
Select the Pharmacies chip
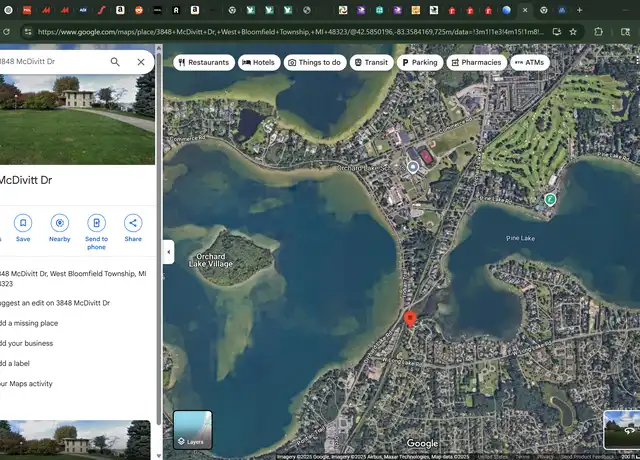tap(476, 62)
